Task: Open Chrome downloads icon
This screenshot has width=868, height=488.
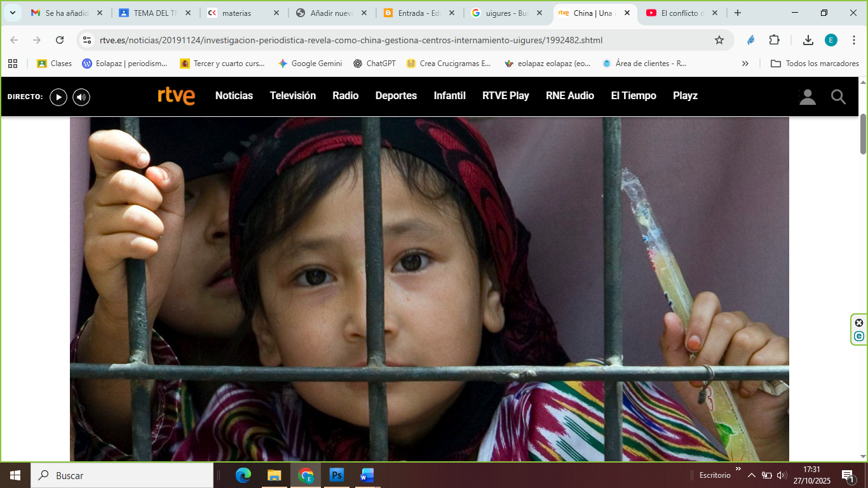Action: pos(808,40)
